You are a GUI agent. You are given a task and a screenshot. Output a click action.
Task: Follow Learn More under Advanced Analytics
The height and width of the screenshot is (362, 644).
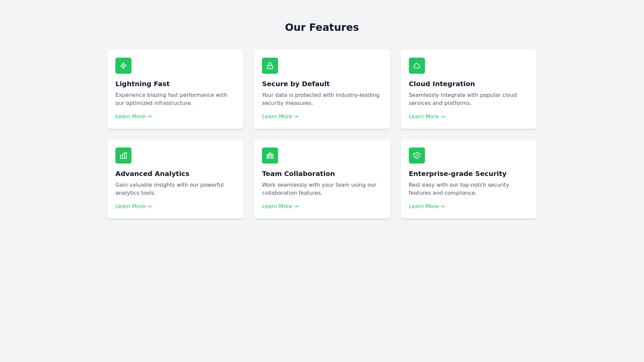click(x=133, y=206)
